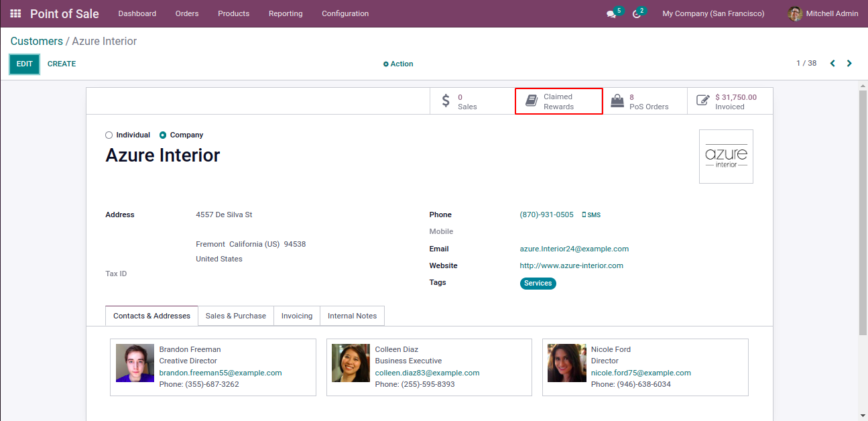Open Brandon Freeman's contact photo
This screenshot has width=868, height=421.
pos(135,363)
